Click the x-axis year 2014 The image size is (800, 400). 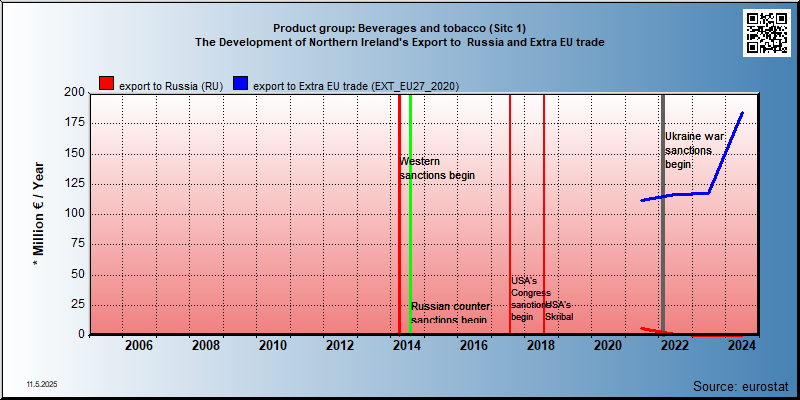pos(407,345)
